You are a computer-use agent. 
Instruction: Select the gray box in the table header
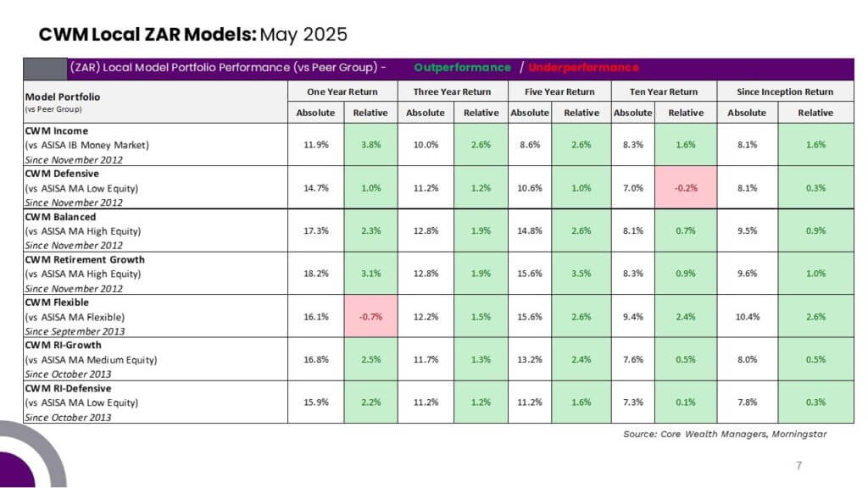45,69
